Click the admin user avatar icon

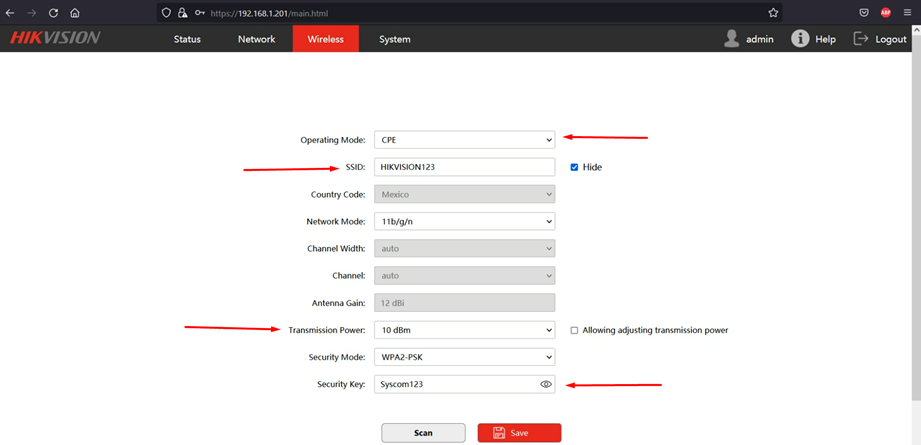point(731,39)
